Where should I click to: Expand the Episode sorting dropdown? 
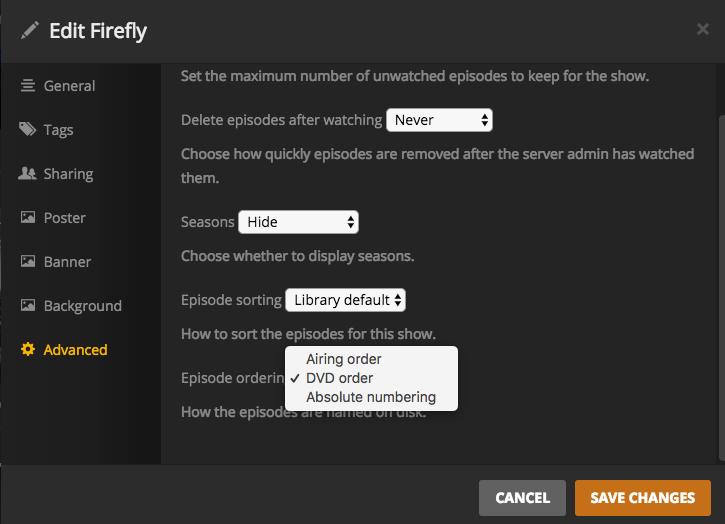pyautogui.click(x=345, y=300)
